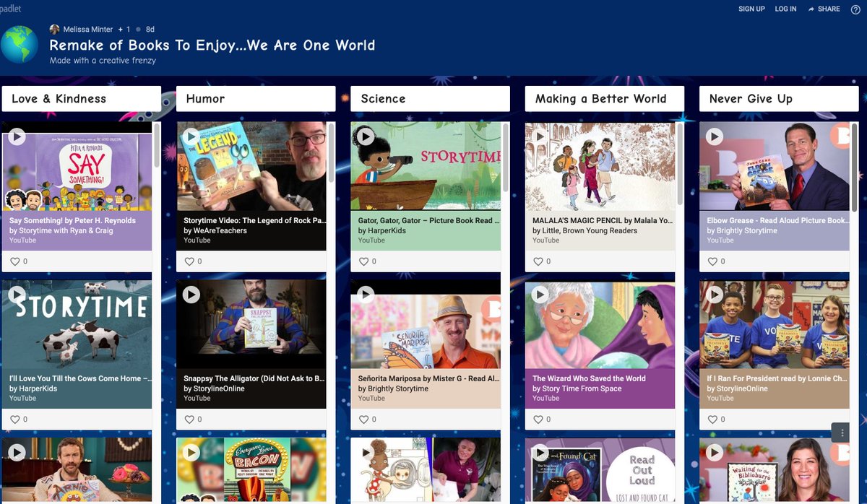Open Snappsy The Alligator title link

(x=253, y=378)
